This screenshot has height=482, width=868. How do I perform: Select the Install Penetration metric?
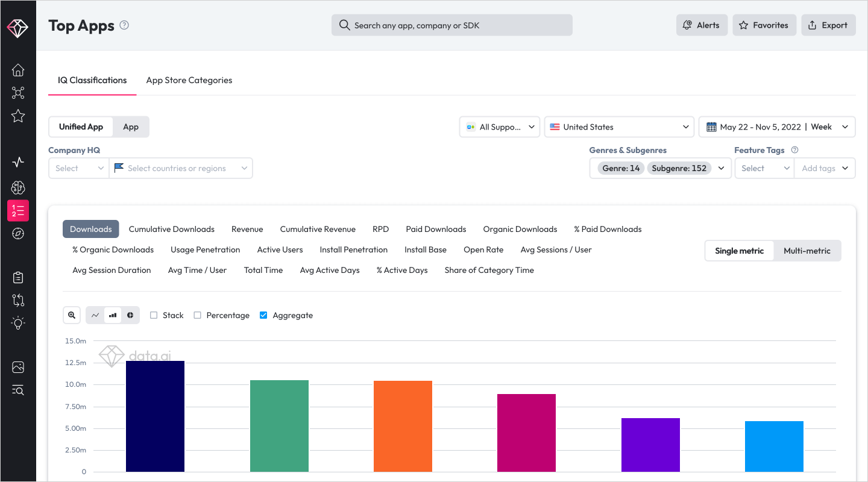coord(354,249)
